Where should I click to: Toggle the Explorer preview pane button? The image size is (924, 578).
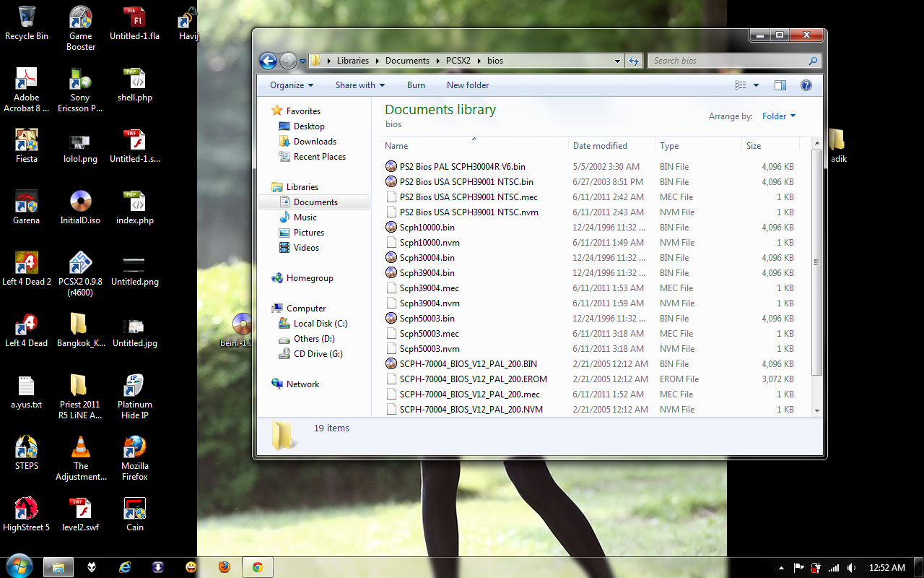click(x=780, y=85)
